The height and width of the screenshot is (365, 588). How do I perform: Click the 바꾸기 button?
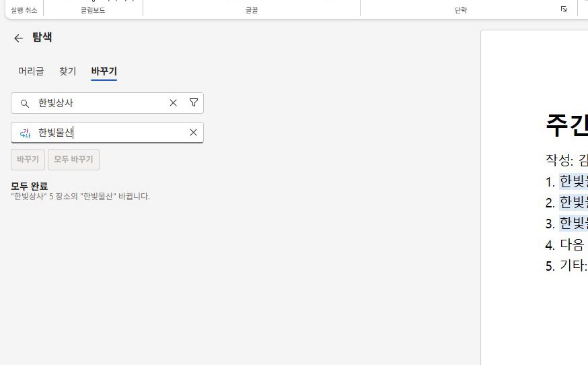[28, 160]
